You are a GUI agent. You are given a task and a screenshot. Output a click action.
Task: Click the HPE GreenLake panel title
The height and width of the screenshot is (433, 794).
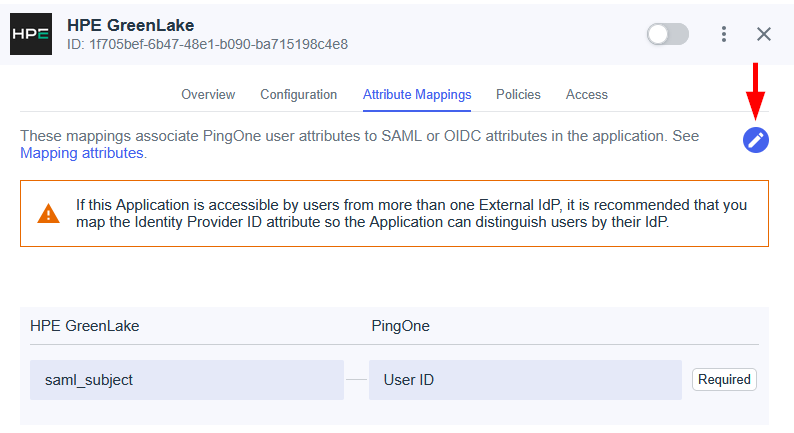coord(130,25)
